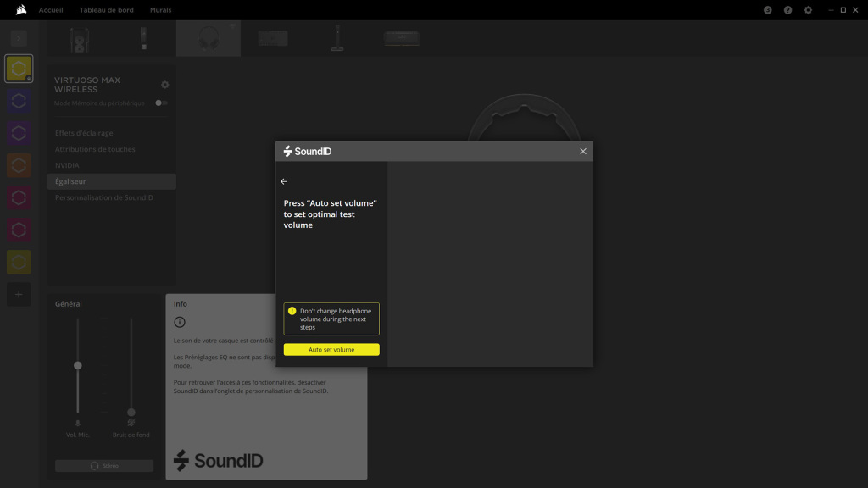Select the headset device thumbnail
The height and width of the screenshot is (488, 868).
click(209, 39)
